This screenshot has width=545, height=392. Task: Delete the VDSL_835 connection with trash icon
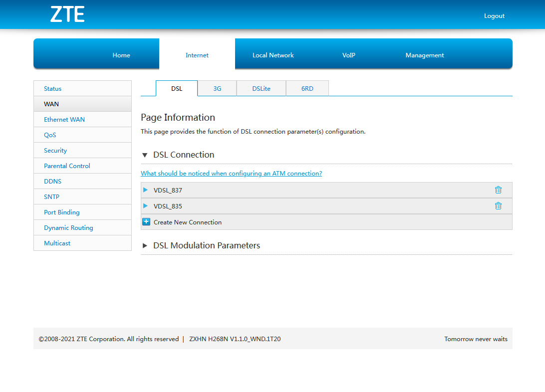[x=498, y=206]
